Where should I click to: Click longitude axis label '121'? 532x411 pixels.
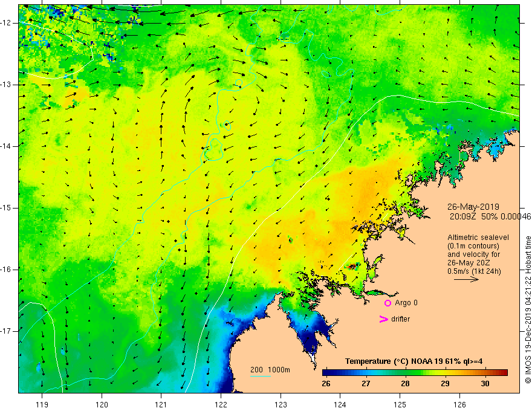click(161, 404)
